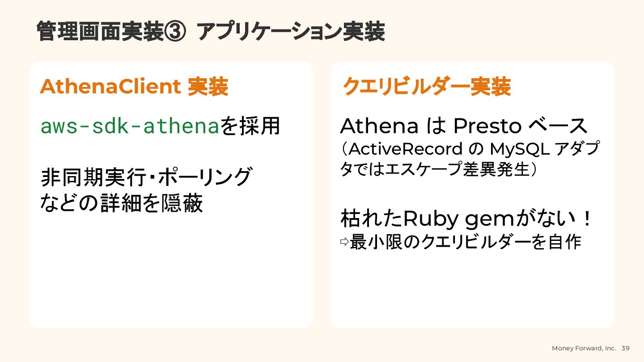Select the クエリビルダー実装 heading
This screenshot has width=644, height=362.
coord(426,87)
